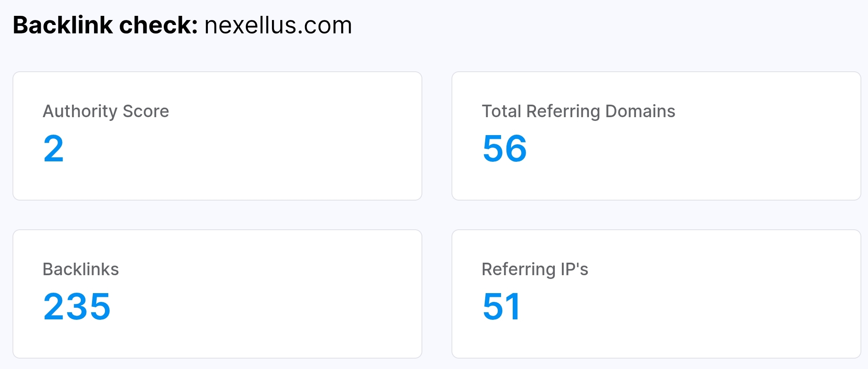Image resolution: width=868 pixels, height=369 pixels.
Task: Click the "Total Referring Domains" label
Action: tap(578, 111)
